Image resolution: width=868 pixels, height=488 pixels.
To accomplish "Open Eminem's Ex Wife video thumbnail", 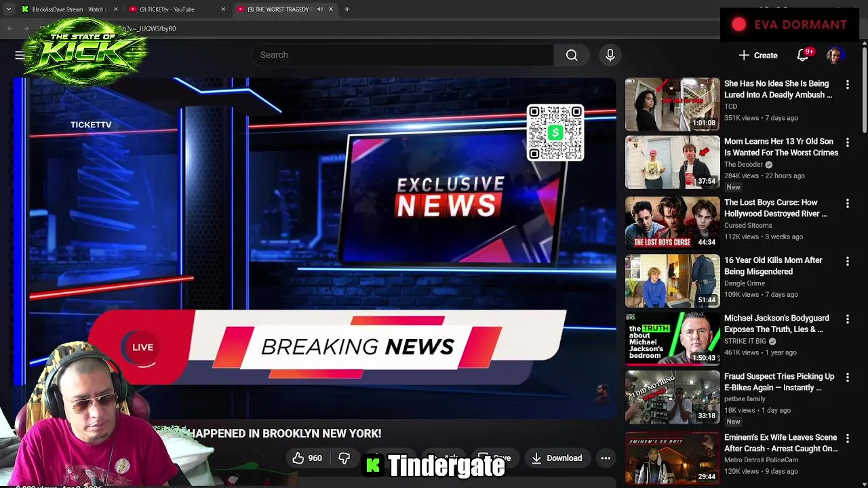I will pos(672,457).
